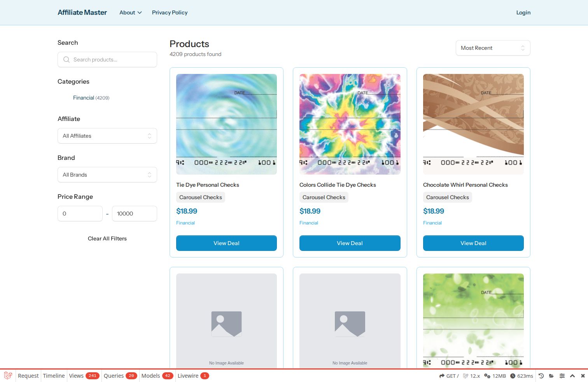Open the Chocolate Whirl Personal Checks image
This screenshot has width=588, height=382.
(x=473, y=124)
